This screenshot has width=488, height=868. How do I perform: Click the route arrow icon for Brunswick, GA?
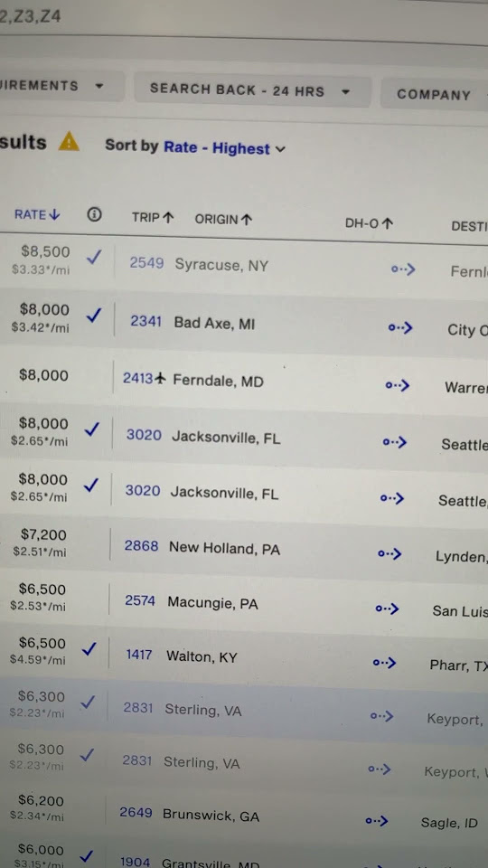click(x=377, y=821)
